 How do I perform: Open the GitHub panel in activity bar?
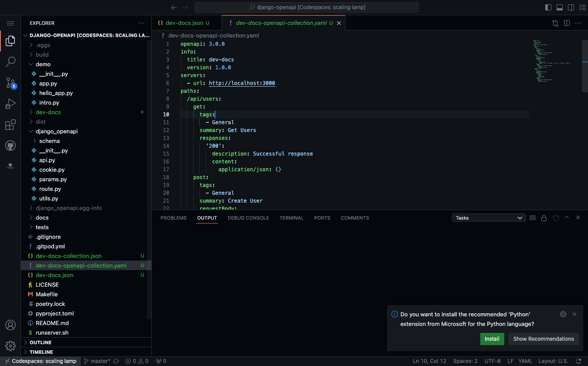pos(10,146)
